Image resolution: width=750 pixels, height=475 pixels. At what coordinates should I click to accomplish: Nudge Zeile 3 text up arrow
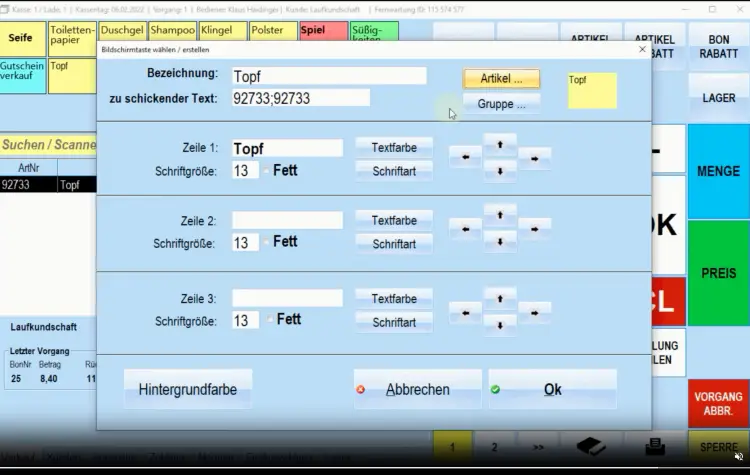click(500, 299)
